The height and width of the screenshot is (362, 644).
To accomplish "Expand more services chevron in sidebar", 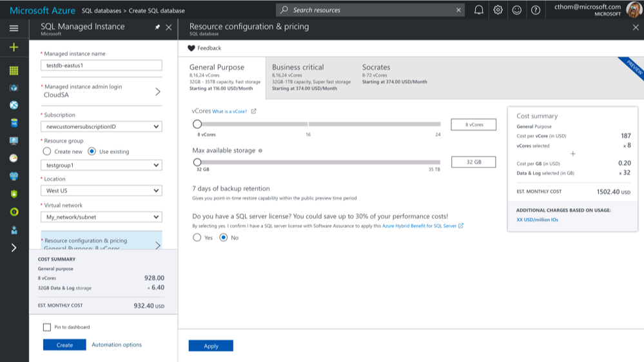I will coord(14,247).
